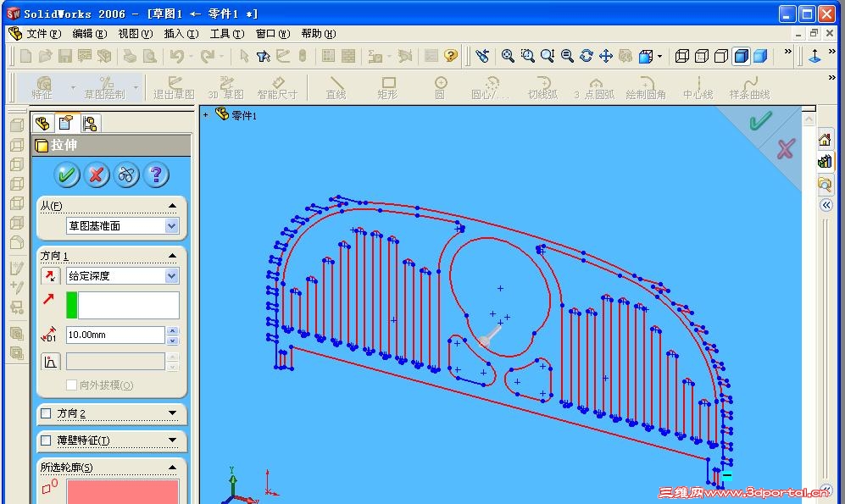Screen dimensions: 845x504
Task: Expand the view toolbar overflow chevron
Action: pyautogui.click(x=788, y=51)
